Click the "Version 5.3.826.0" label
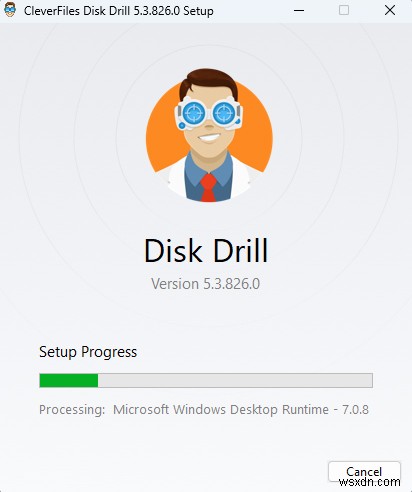This screenshot has width=412, height=492. tap(206, 284)
